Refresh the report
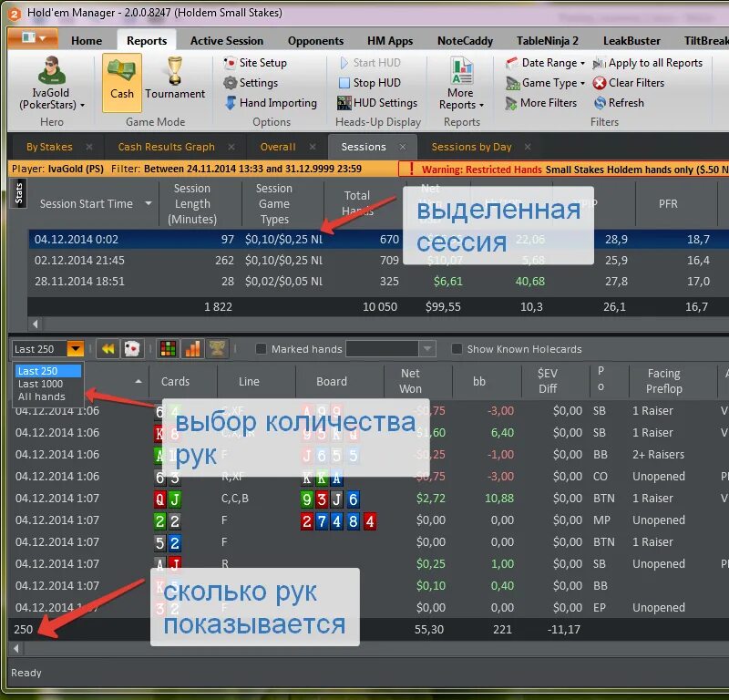 620,103
